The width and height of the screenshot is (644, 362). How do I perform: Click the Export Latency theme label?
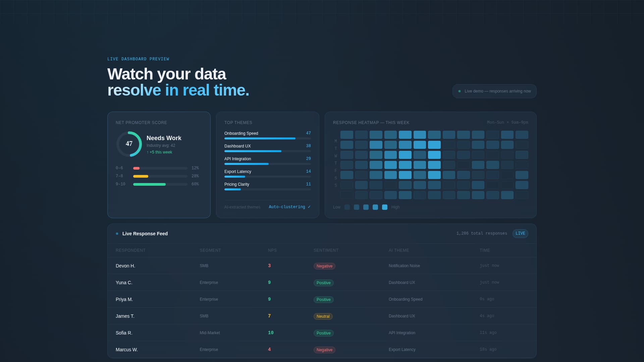point(238,172)
